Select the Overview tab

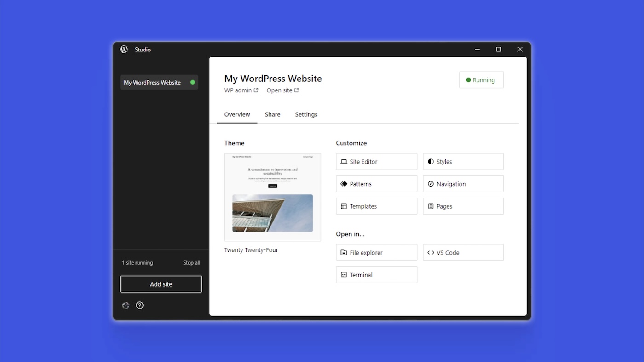point(237,114)
